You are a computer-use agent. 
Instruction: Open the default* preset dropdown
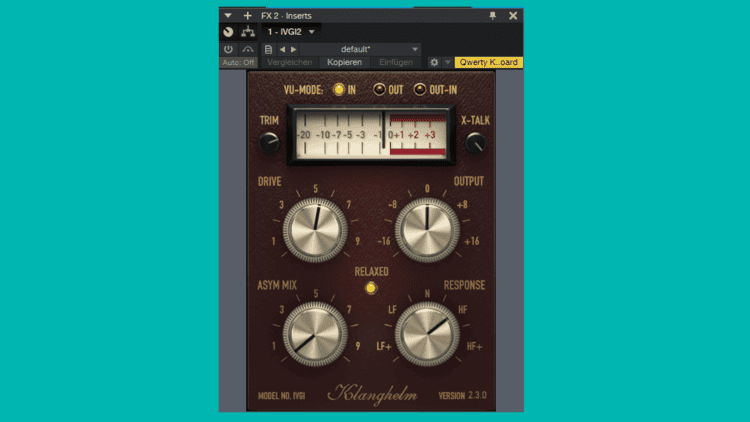click(361, 49)
